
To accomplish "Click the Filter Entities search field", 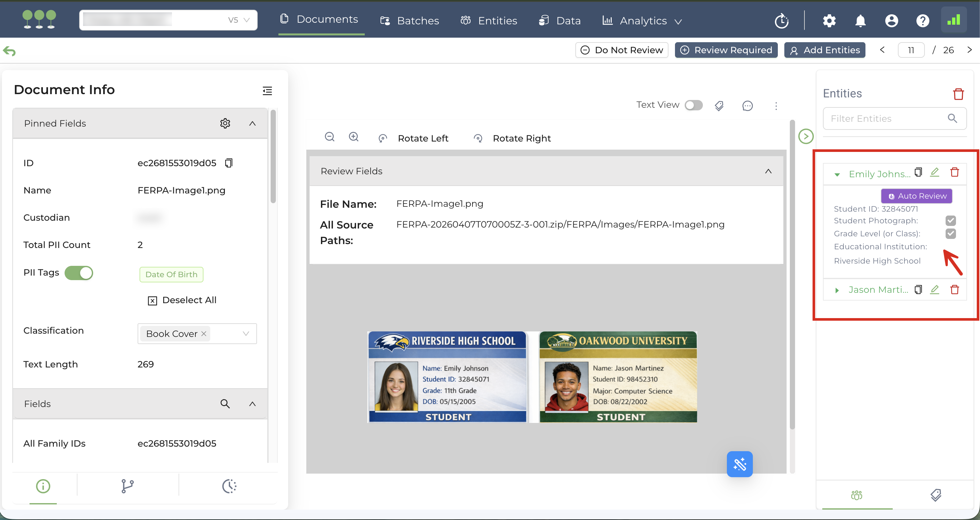I will (887, 118).
